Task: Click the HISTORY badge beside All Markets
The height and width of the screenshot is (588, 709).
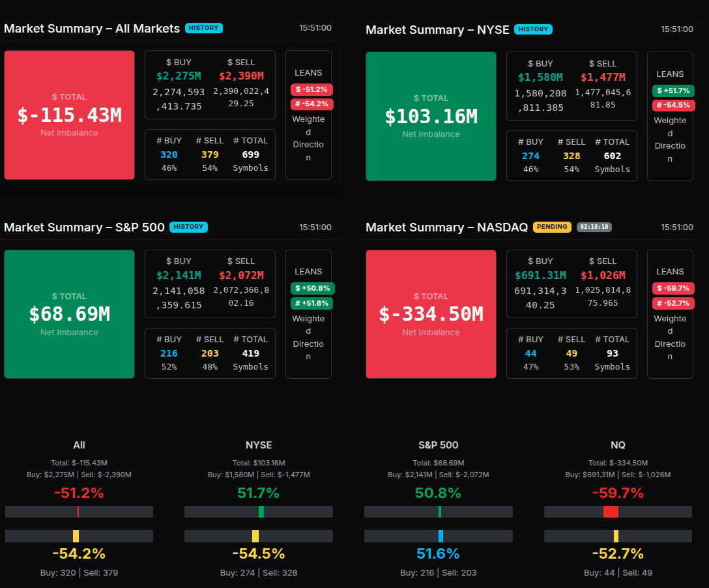Action: pyautogui.click(x=203, y=28)
